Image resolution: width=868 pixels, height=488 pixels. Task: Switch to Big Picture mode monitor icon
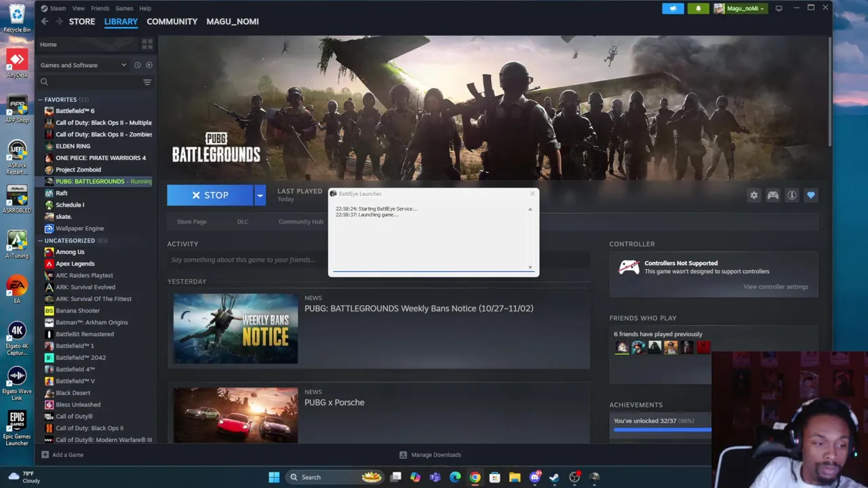[x=778, y=8]
